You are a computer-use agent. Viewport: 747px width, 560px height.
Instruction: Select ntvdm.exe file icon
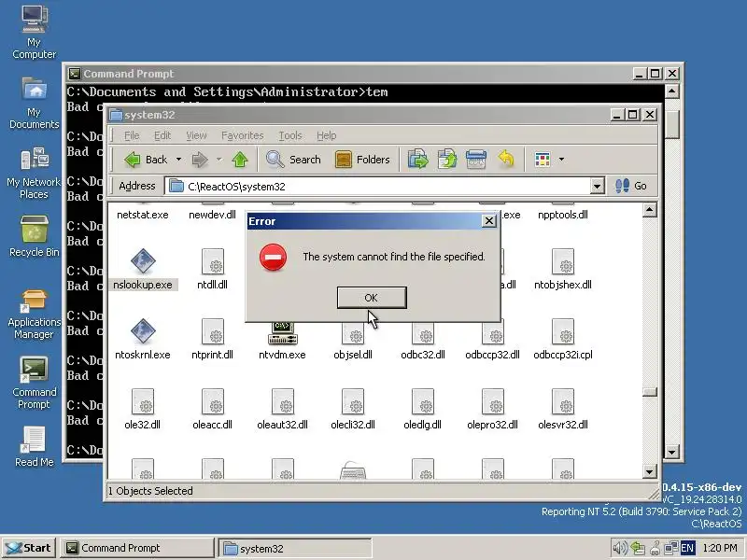tap(283, 333)
